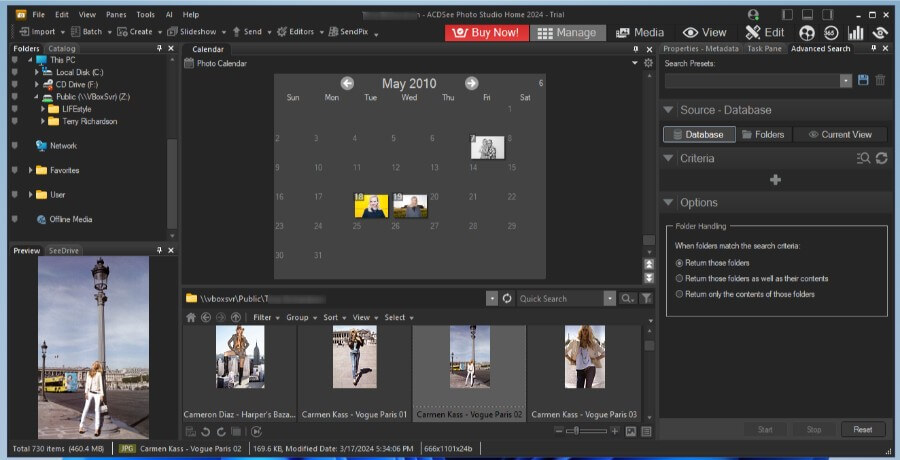The height and width of the screenshot is (460, 900).
Task: Click the add criteria plus icon
Action: (775, 180)
